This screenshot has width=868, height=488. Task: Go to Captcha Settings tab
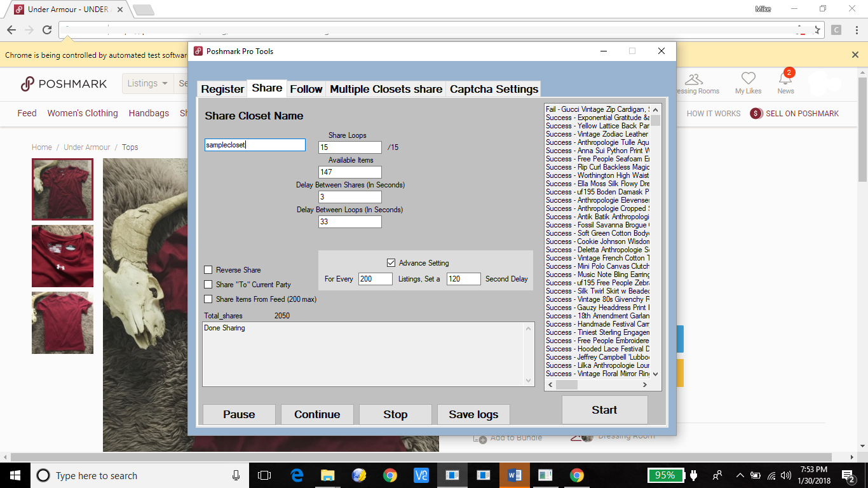pyautogui.click(x=494, y=89)
